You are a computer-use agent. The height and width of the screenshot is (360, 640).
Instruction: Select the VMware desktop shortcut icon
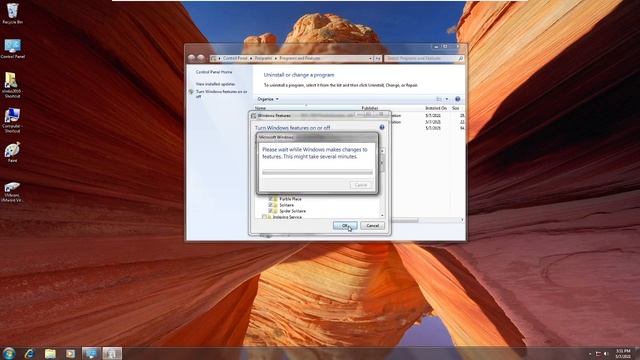pos(12,192)
